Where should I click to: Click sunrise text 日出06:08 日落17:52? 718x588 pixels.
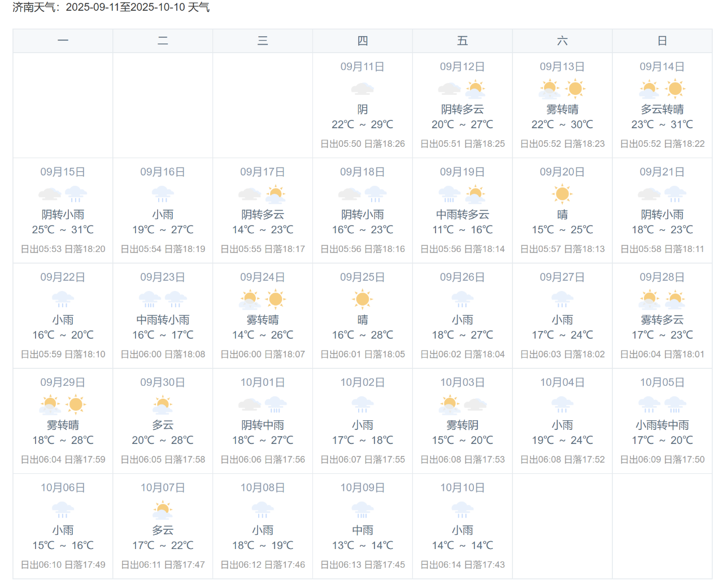pos(562,460)
